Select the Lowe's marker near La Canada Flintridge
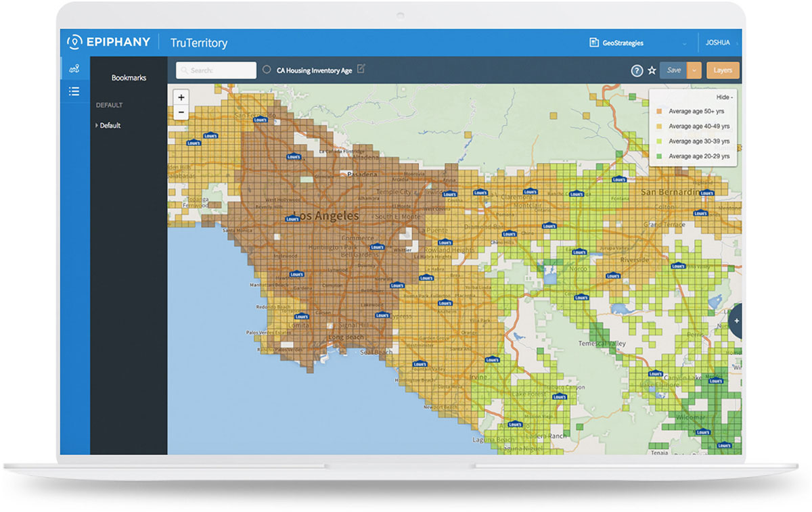 [293, 156]
